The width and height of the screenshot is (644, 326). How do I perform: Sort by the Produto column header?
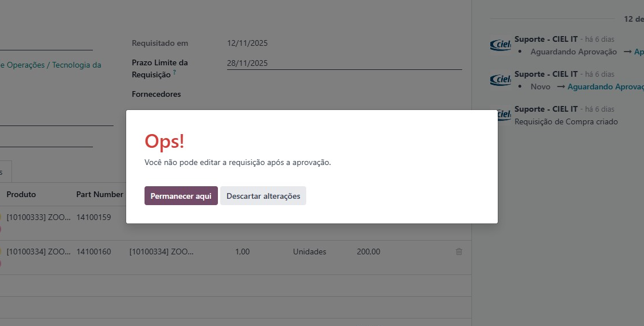(x=21, y=194)
